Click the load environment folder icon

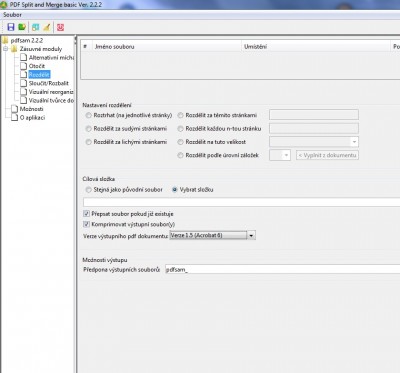(22, 27)
